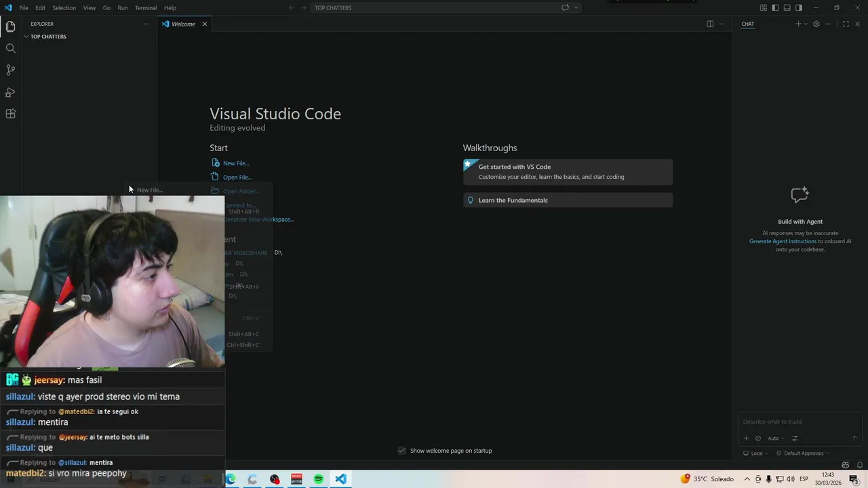Open Explorer views and more actions menu
The height and width of the screenshot is (488, 868).
point(146,24)
